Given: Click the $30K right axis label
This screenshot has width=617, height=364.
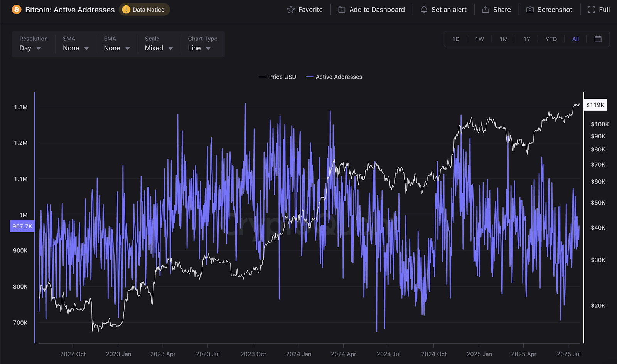Looking at the screenshot, I should coord(598,260).
